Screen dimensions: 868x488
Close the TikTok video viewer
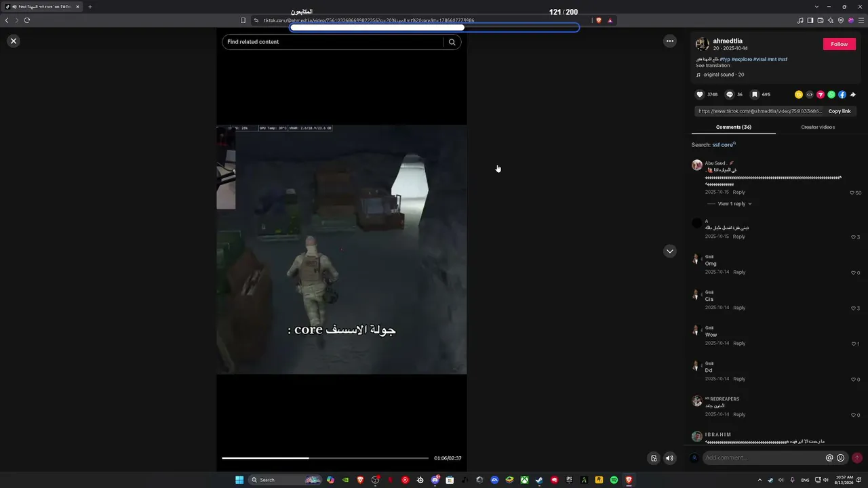pyautogui.click(x=13, y=41)
